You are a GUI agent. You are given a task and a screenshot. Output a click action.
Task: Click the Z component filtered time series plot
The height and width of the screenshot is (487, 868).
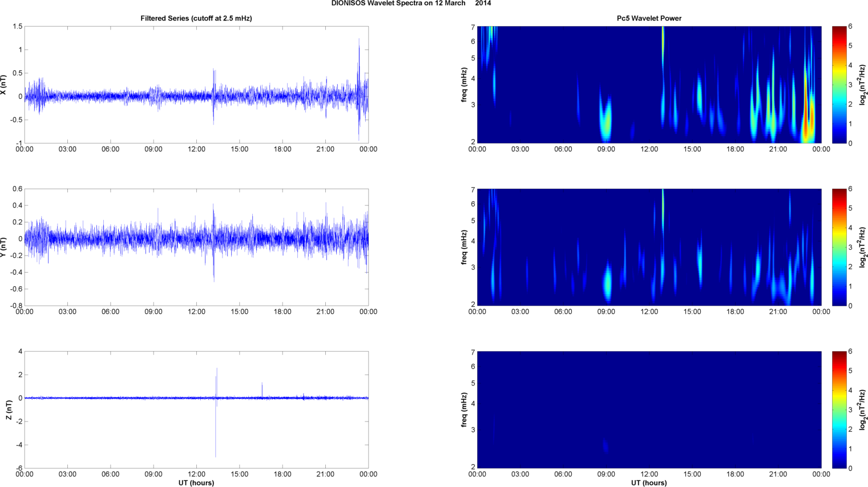click(x=196, y=409)
